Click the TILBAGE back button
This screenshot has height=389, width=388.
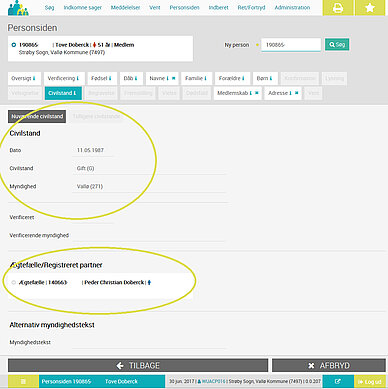138,366
